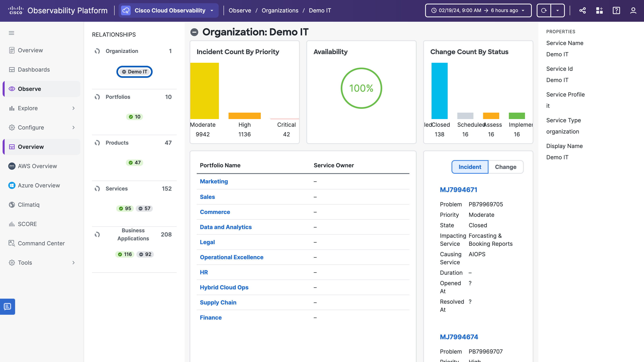644x362 pixels.
Task: Click the Azure Overview windows icon
Action: tap(12, 185)
